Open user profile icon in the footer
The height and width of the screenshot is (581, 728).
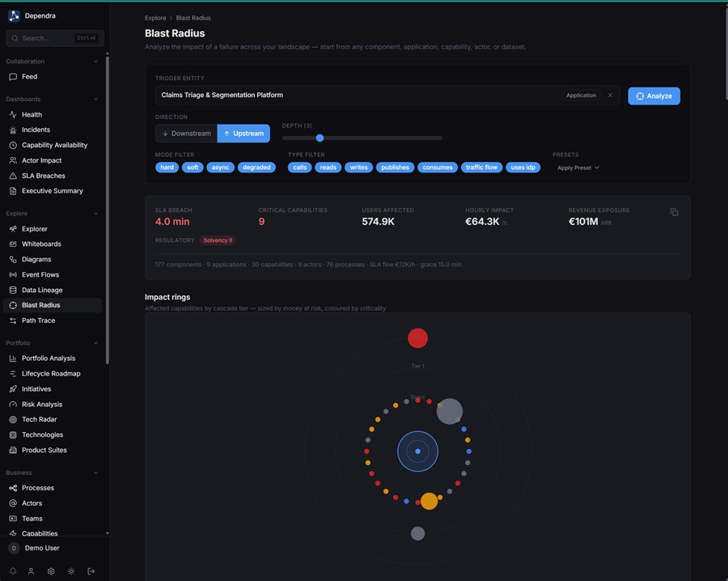(31, 571)
